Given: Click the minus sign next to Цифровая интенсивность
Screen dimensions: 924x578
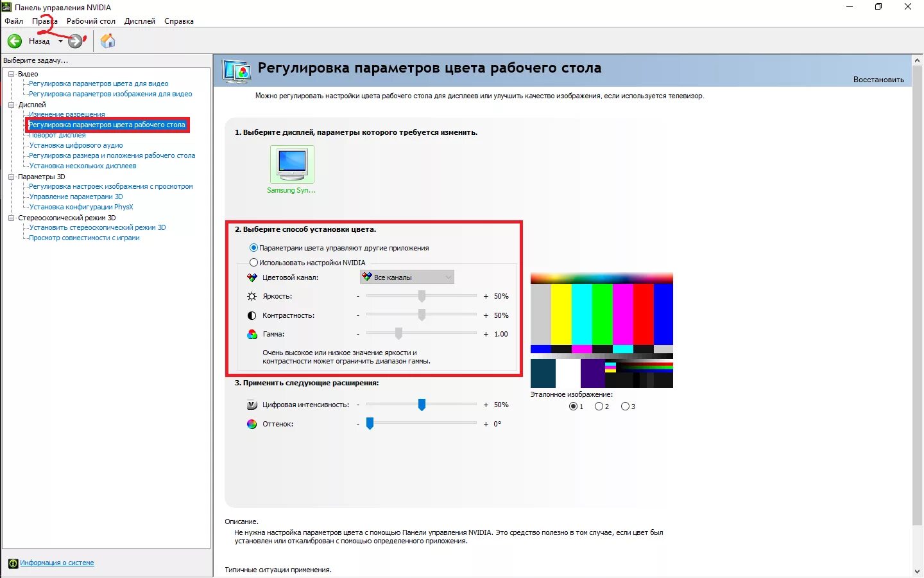Looking at the screenshot, I should click(358, 405).
